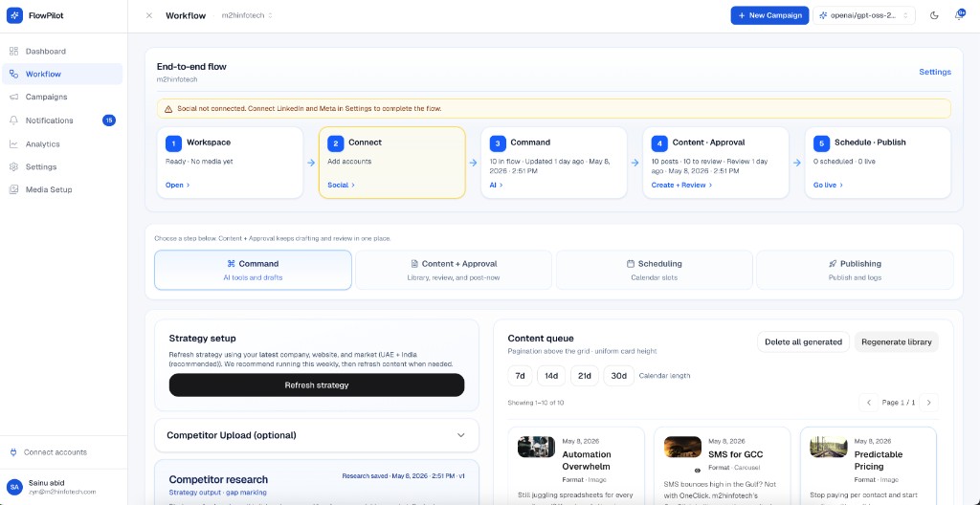Open Settings in the sidebar
Screen dimensions: 980x505
62,166
